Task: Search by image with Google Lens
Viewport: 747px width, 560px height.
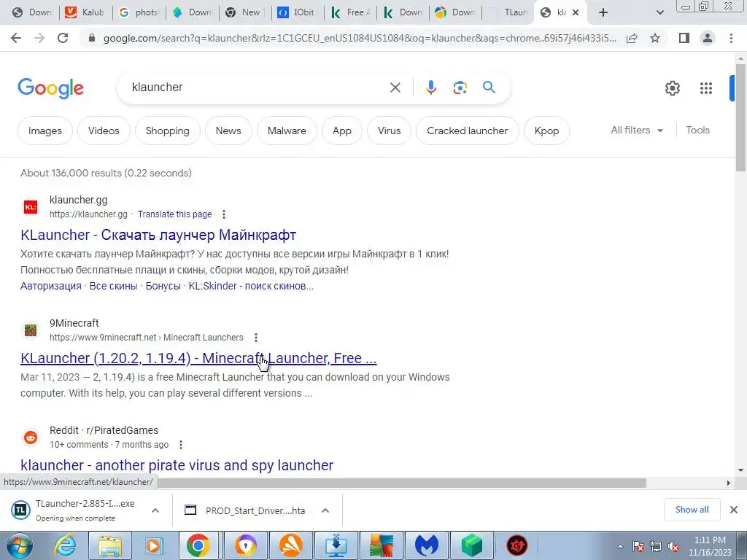Action: (x=460, y=87)
